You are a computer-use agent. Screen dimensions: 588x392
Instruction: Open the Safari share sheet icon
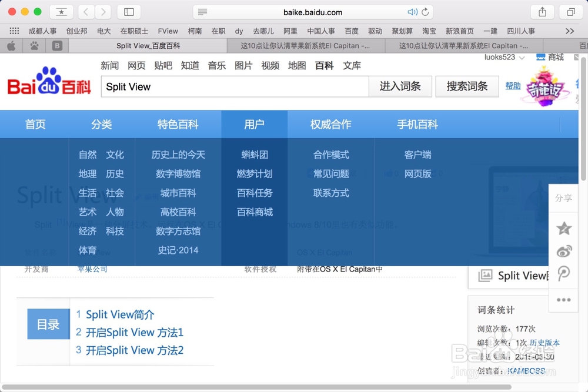pos(542,11)
